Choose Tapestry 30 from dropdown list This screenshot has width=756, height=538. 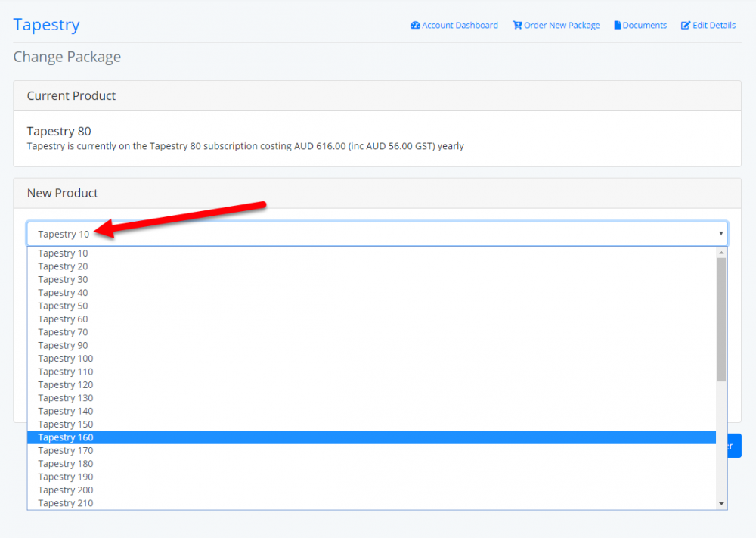(x=371, y=279)
